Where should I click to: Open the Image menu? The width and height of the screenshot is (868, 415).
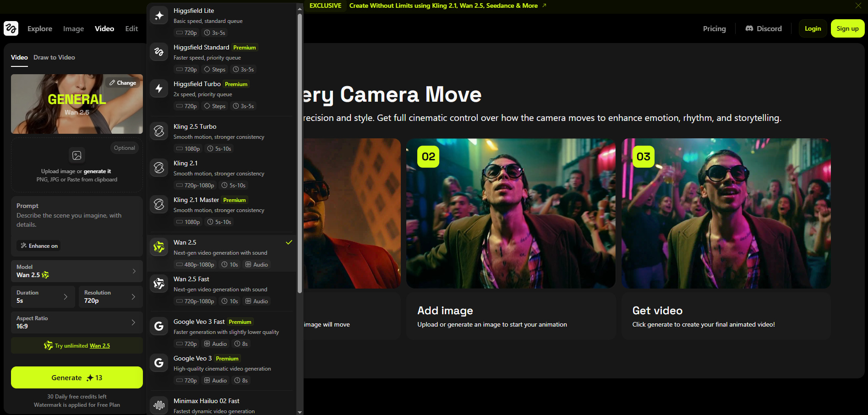coord(73,28)
